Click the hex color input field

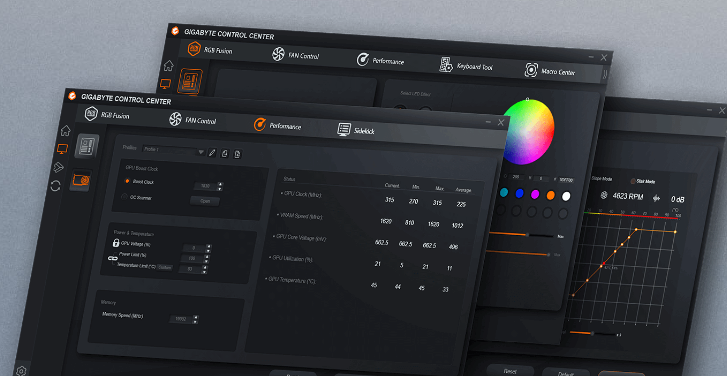[566, 179]
